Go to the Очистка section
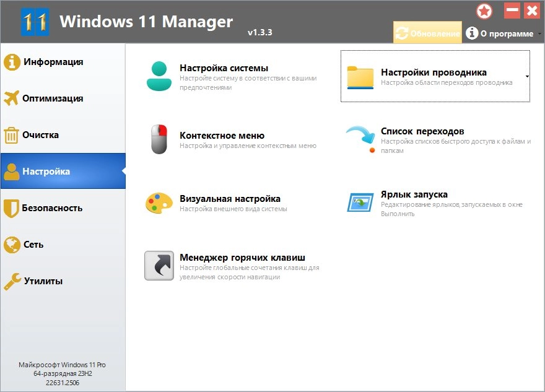Viewport: 545px width, 392px height. tap(63, 135)
